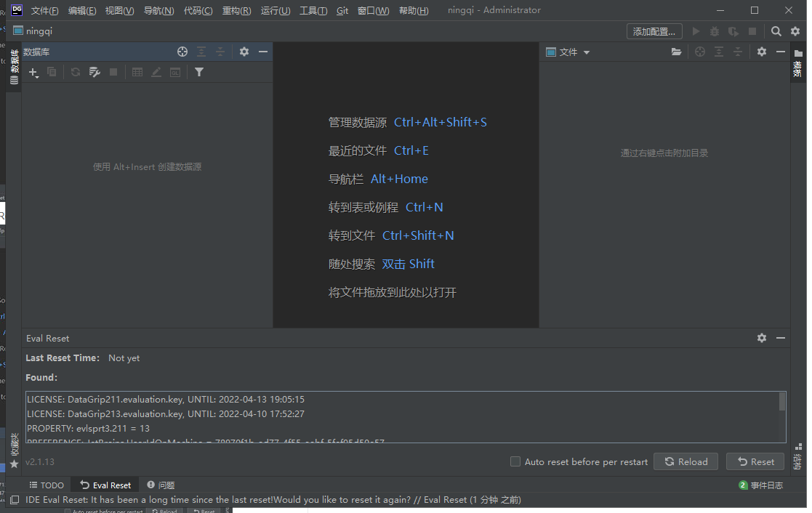Open the 文件(F) menu

tap(44, 10)
